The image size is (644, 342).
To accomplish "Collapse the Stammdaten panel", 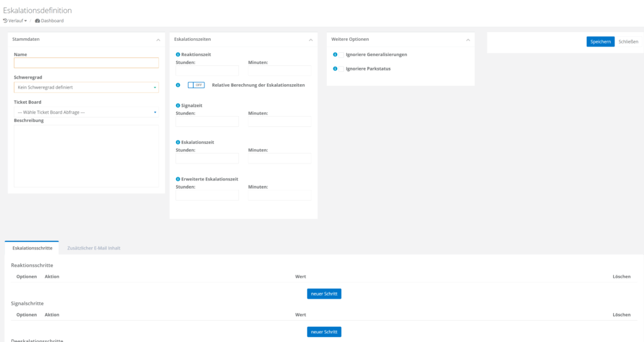I will tap(158, 40).
